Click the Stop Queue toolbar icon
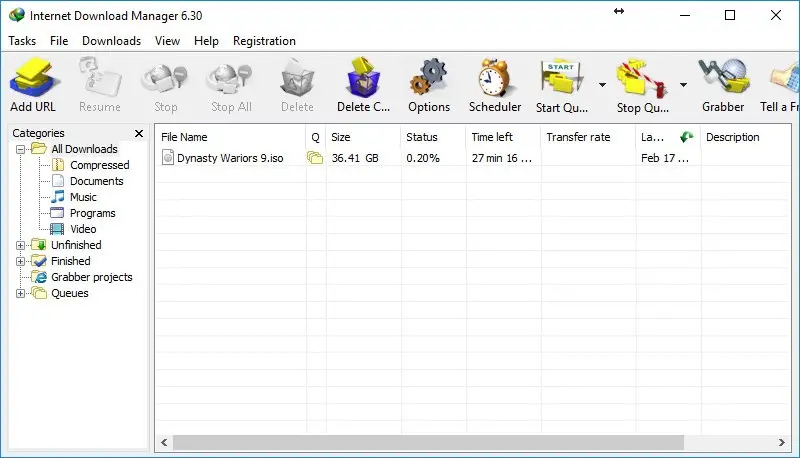Viewport: 800px width, 458px height. pyautogui.click(x=642, y=80)
